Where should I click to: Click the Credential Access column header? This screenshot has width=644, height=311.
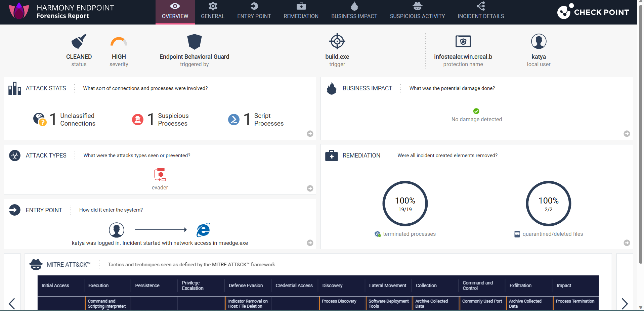pos(294,285)
